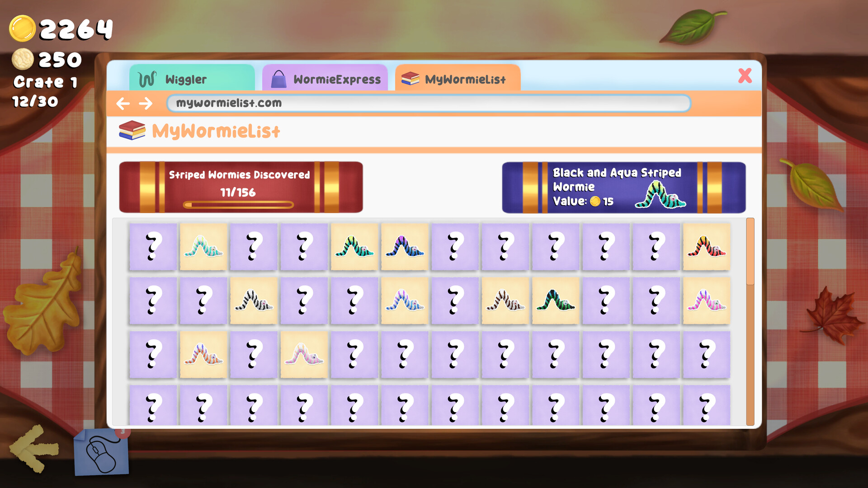Click the browser forward arrow

pyautogui.click(x=146, y=103)
